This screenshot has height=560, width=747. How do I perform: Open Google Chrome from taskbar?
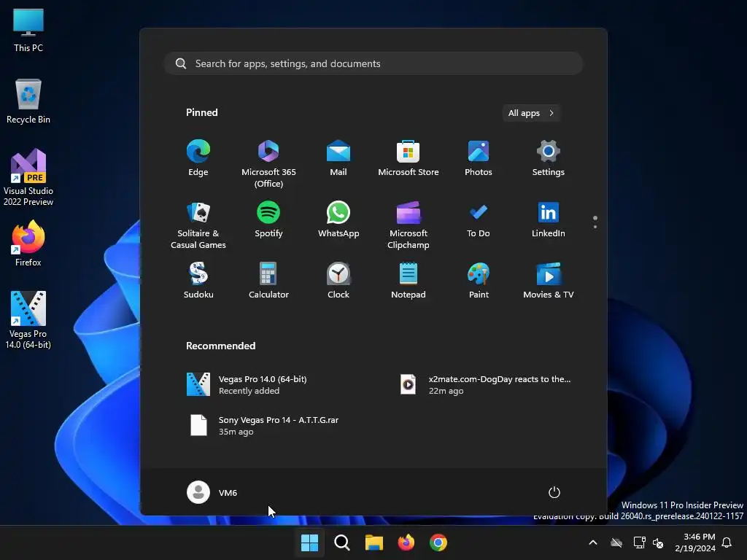point(438,542)
